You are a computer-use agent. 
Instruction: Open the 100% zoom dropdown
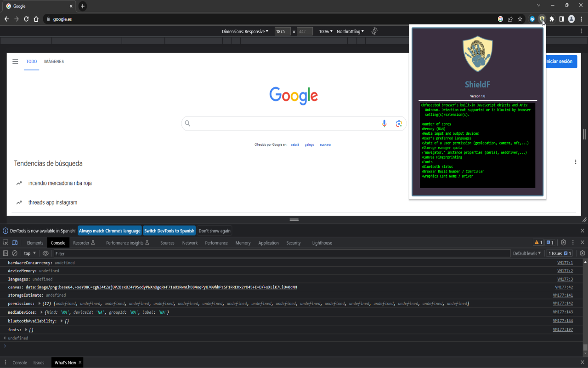[x=326, y=32]
